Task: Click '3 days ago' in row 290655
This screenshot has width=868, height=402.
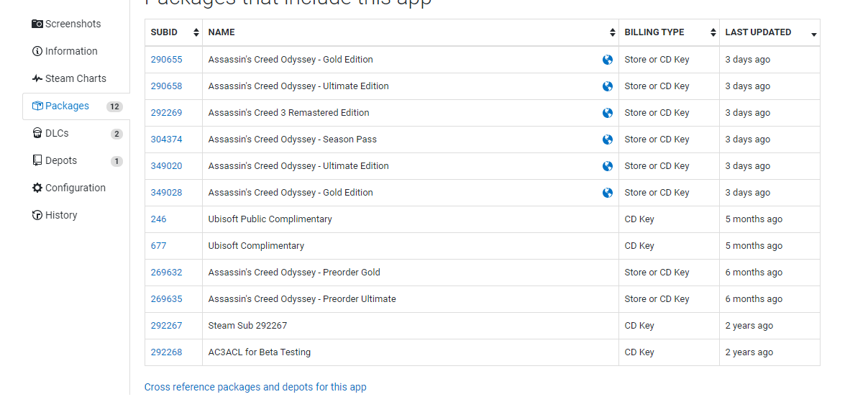Action: pos(748,60)
